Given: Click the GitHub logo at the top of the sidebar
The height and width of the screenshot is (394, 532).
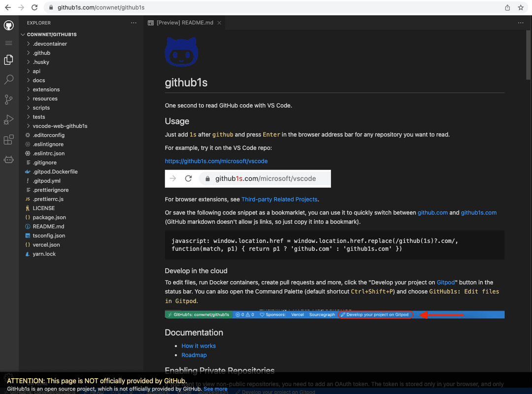Looking at the screenshot, I should pyautogui.click(x=8, y=25).
